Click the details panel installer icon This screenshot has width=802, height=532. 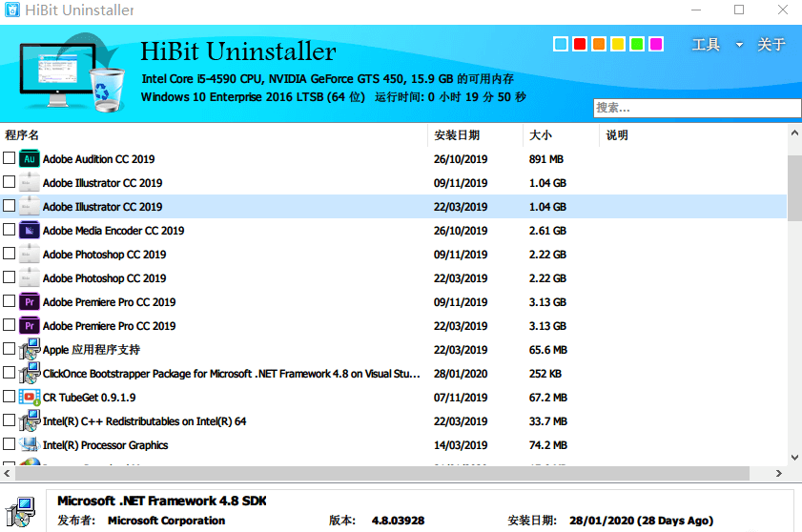coord(20,512)
